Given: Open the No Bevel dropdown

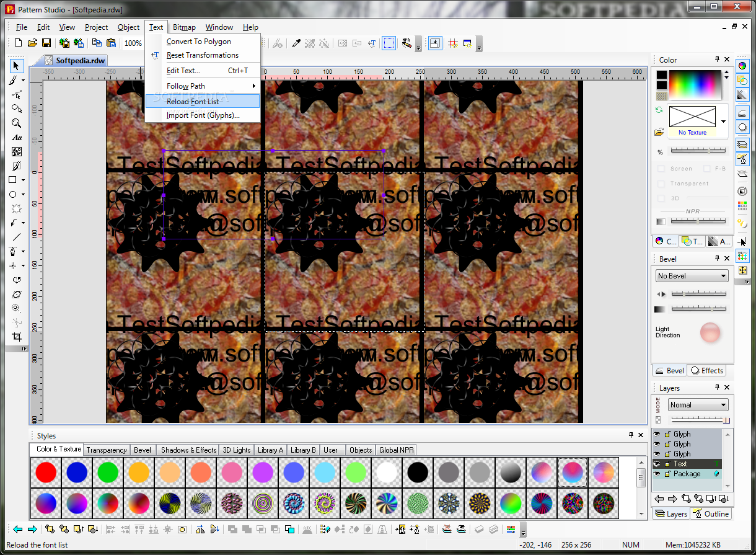Looking at the screenshot, I should [692, 276].
